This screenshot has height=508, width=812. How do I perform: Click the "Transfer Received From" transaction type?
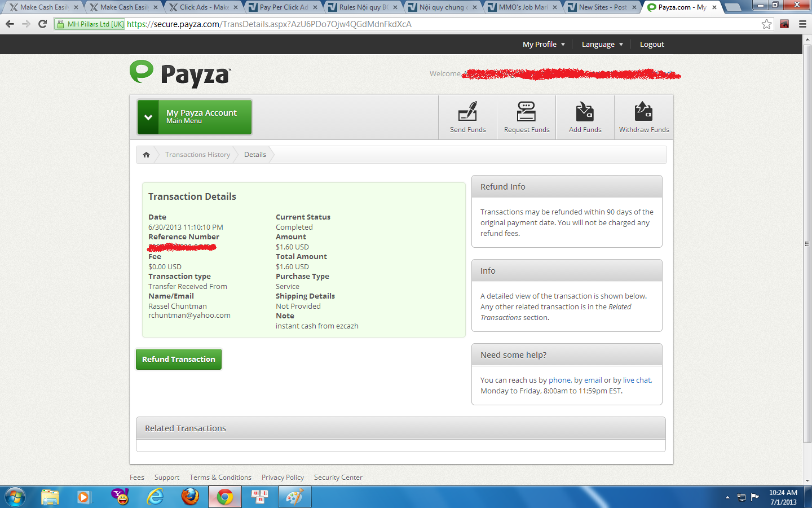188,287
